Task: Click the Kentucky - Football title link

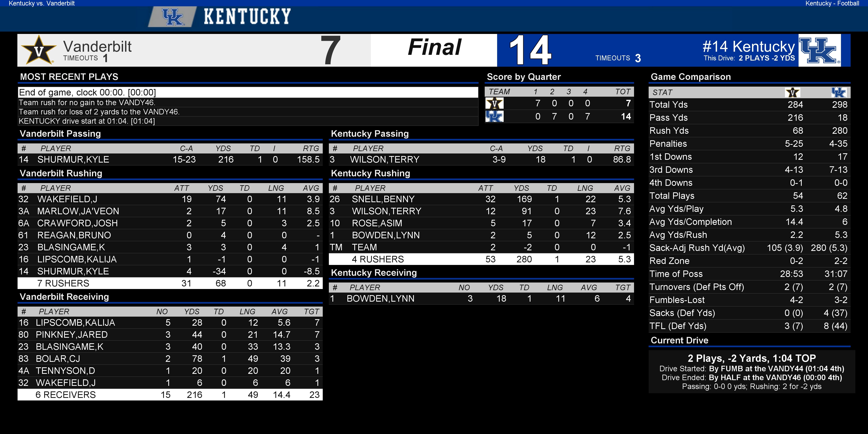Action: coord(832,3)
